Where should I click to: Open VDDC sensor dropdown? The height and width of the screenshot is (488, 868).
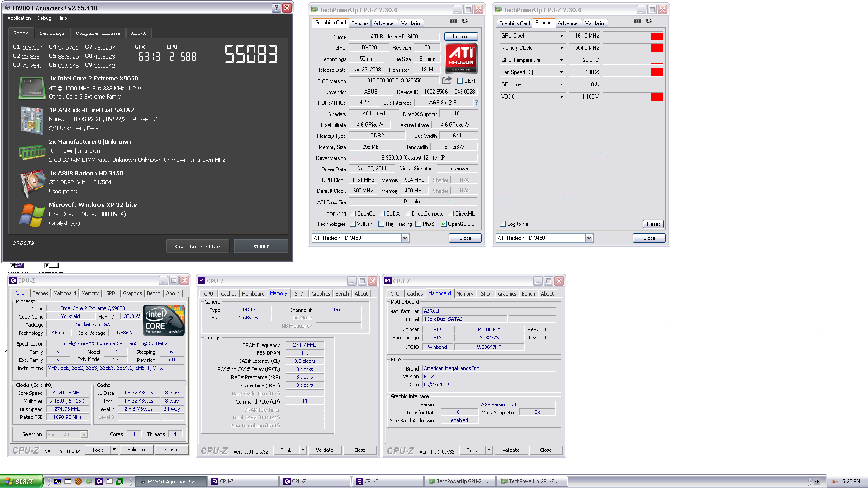[562, 97]
